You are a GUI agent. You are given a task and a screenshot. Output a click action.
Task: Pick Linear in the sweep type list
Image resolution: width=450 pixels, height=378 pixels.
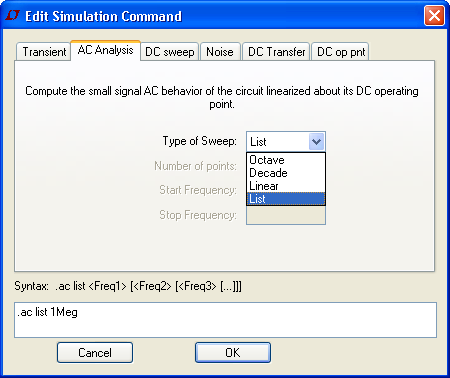pos(286,186)
